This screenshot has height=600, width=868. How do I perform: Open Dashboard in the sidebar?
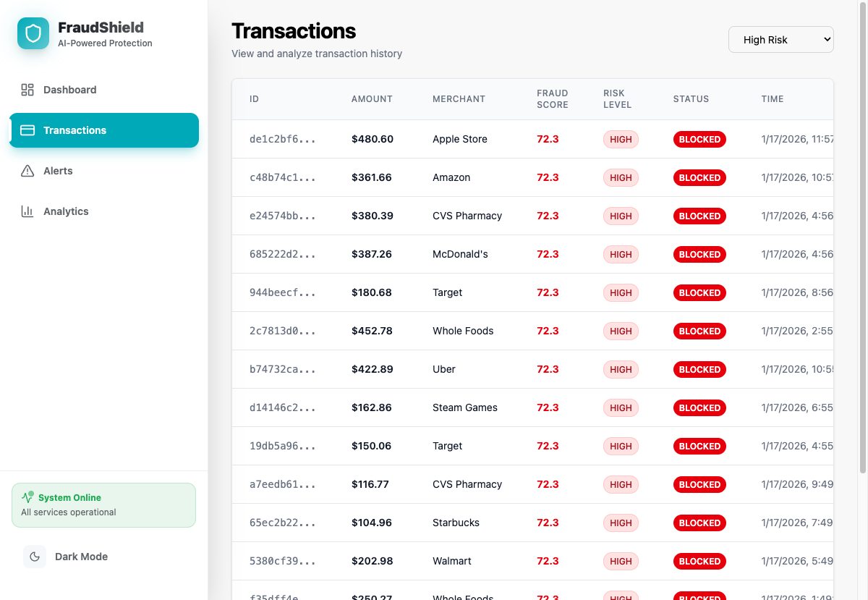[104, 90]
